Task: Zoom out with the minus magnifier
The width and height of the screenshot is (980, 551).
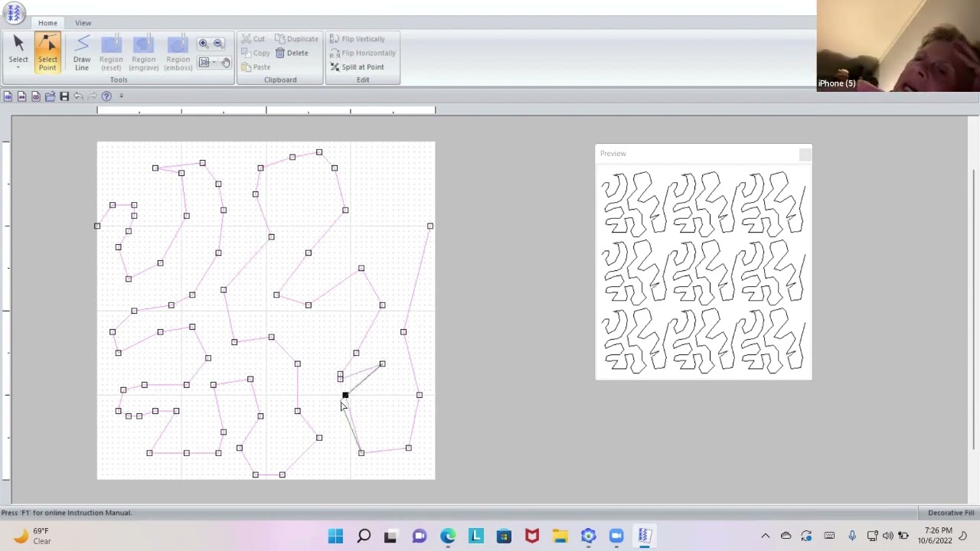Action: tap(219, 44)
